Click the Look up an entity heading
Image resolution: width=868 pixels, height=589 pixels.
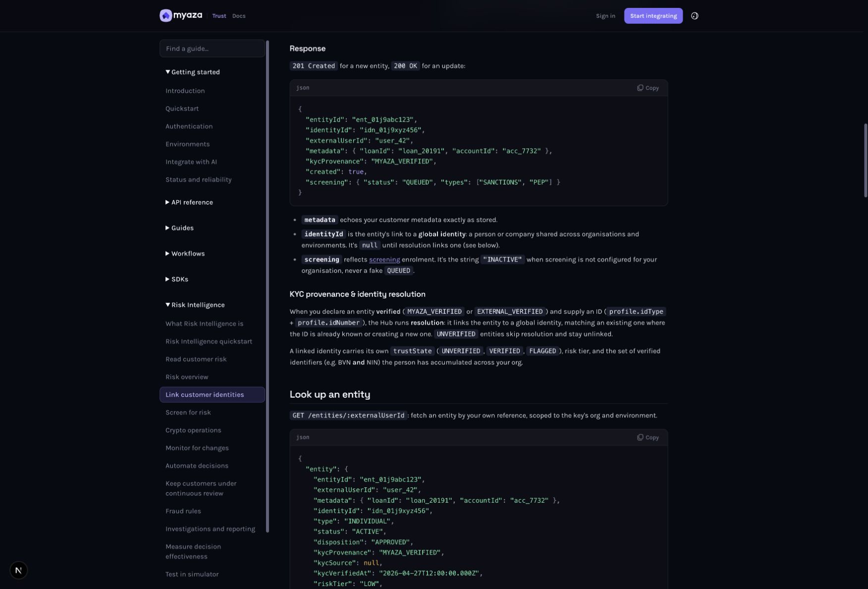coord(330,394)
